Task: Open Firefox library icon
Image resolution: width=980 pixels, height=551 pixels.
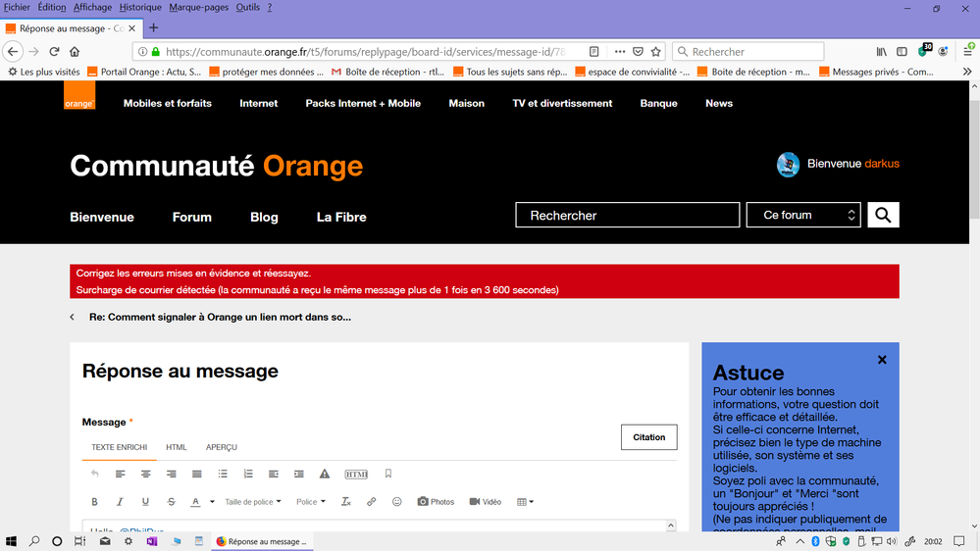Action: click(881, 52)
